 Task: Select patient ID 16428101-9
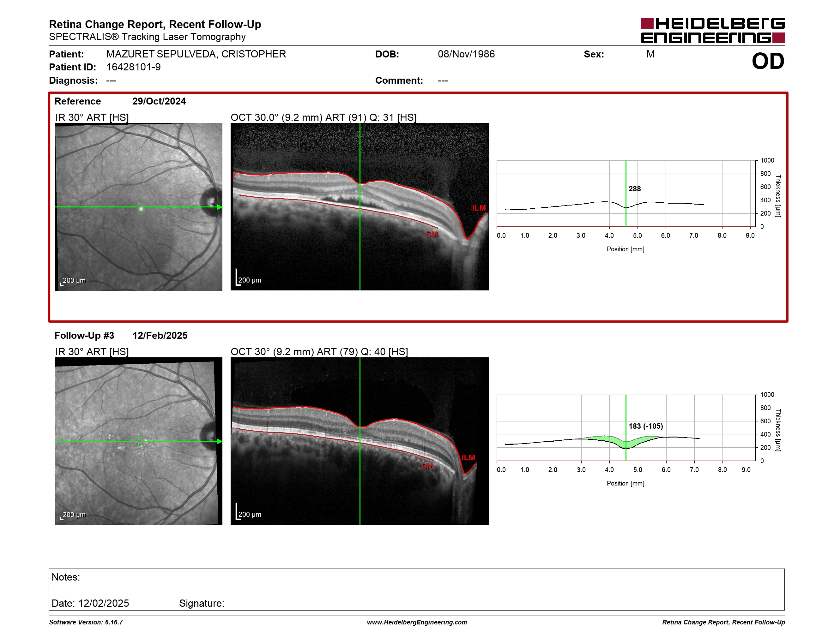(133, 67)
